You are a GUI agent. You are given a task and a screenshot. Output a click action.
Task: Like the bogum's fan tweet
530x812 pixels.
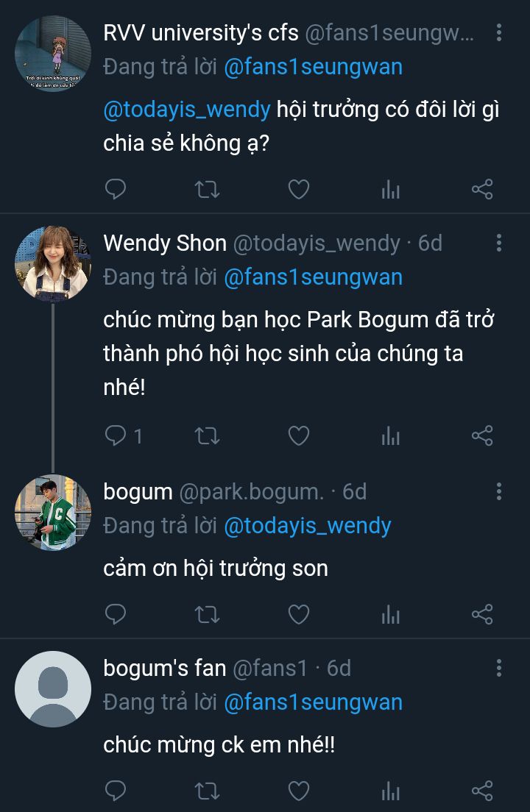tap(298, 791)
